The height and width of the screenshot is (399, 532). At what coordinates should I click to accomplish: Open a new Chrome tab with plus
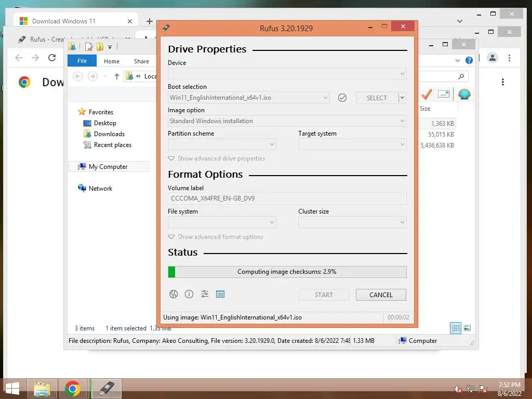149,21
